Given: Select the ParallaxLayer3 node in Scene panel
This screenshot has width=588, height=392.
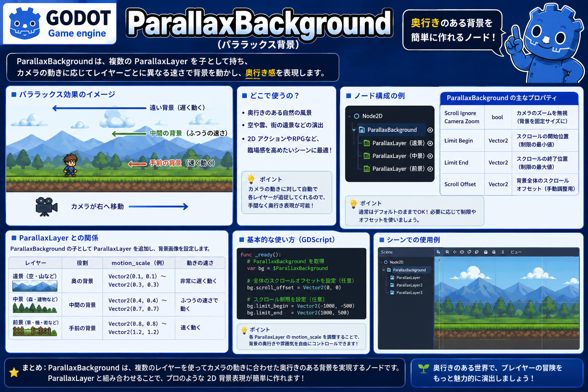Looking at the screenshot, I should pyautogui.click(x=409, y=293).
